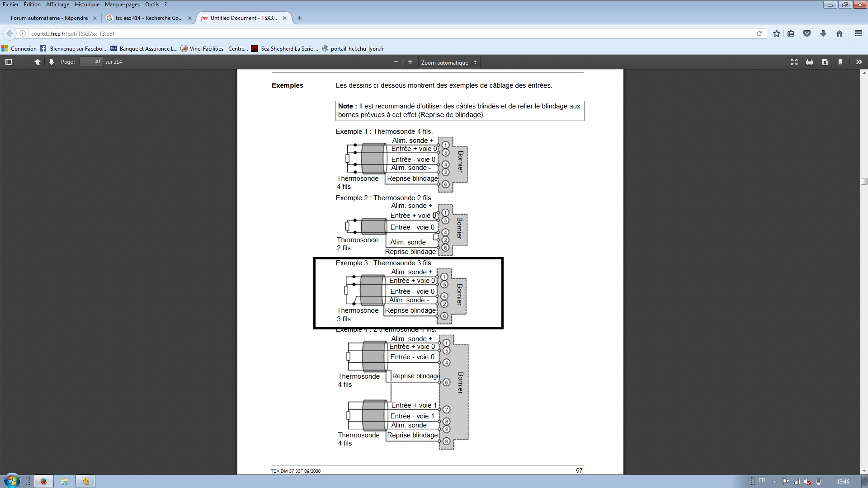Open the Firefox hamburger menu
Image resolution: width=868 pixels, height=488 pixels.
coord(858,33)
